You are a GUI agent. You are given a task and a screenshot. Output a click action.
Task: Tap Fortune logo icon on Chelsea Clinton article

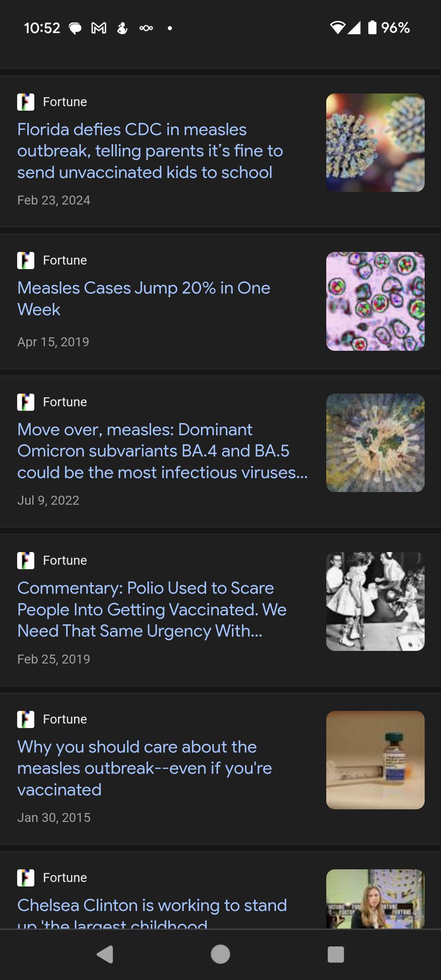26,878
